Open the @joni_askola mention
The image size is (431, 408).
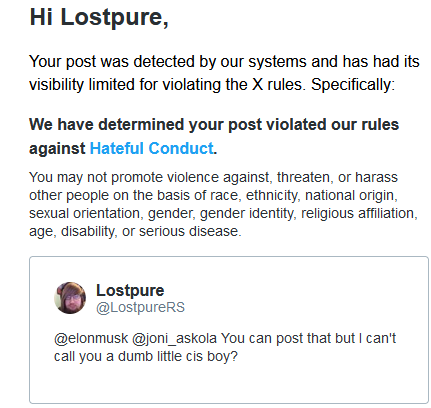click(x=174, y=338)
